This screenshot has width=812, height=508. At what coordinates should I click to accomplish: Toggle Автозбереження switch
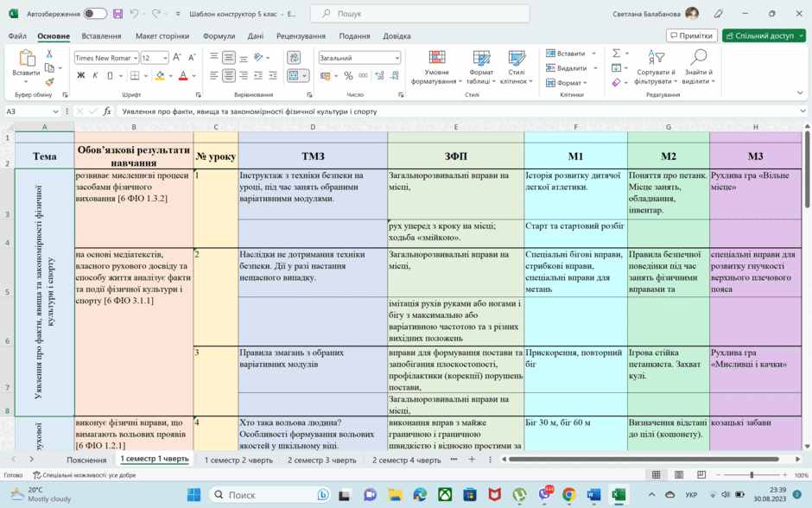coord(95,14)
